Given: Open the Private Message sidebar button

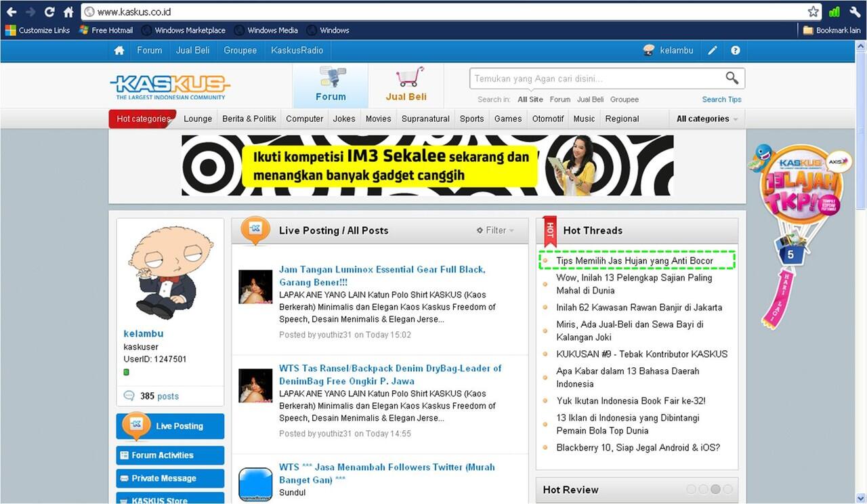Looking at the screenshot, I should coord(170,478).
